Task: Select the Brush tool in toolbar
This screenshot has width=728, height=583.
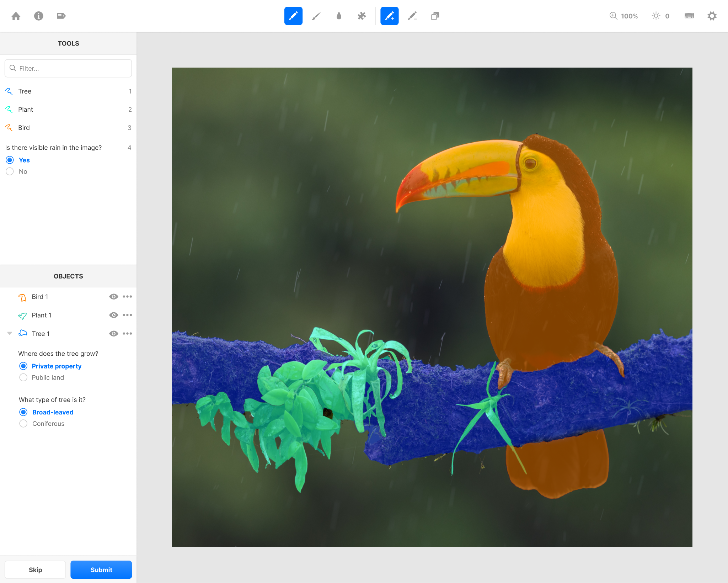Action: (316, 16)
